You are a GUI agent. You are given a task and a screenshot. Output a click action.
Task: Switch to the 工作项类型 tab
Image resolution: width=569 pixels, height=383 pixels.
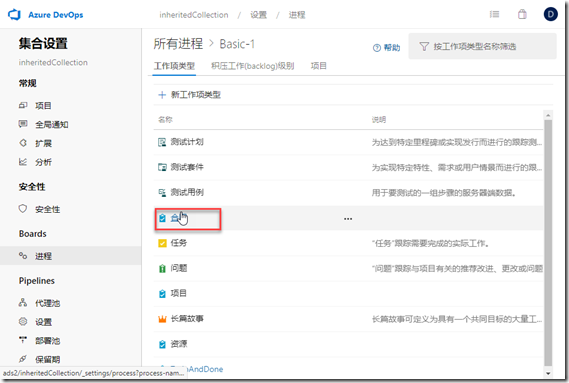point(174,66)
